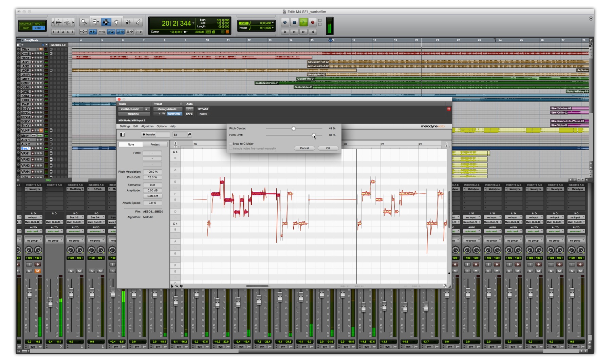
Task: Click the Record transport button
Action: tap(313, 23)
